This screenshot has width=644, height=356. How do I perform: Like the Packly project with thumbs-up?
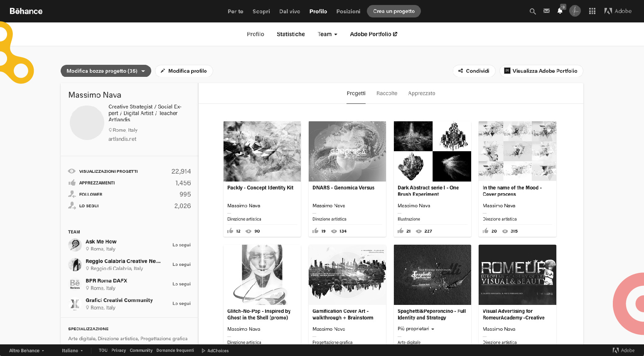tap(230, 231)
